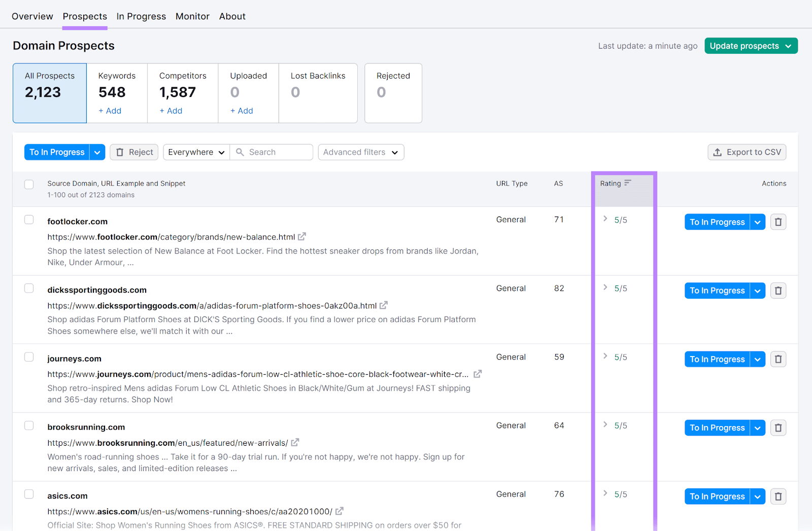Viewport: 812px width, 531px height.
Task: Trash the brooksrunning.com prospect row
Action: (778, 428)
